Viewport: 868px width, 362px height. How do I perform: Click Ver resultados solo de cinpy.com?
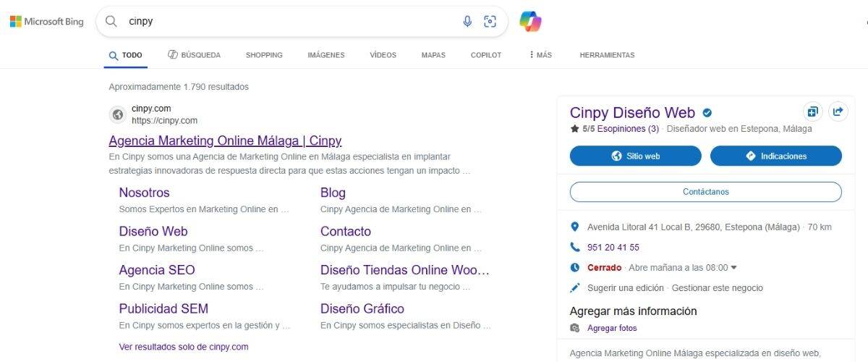pos(184,347)
